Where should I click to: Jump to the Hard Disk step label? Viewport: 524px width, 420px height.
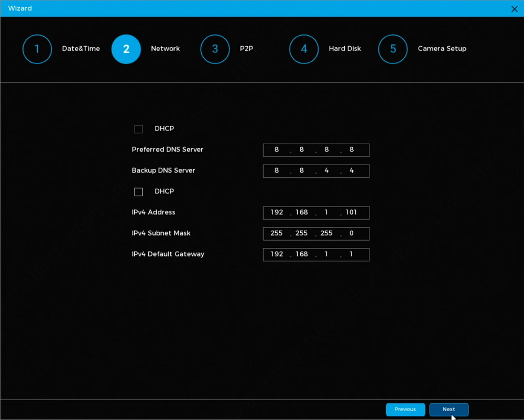click(345, 49)
